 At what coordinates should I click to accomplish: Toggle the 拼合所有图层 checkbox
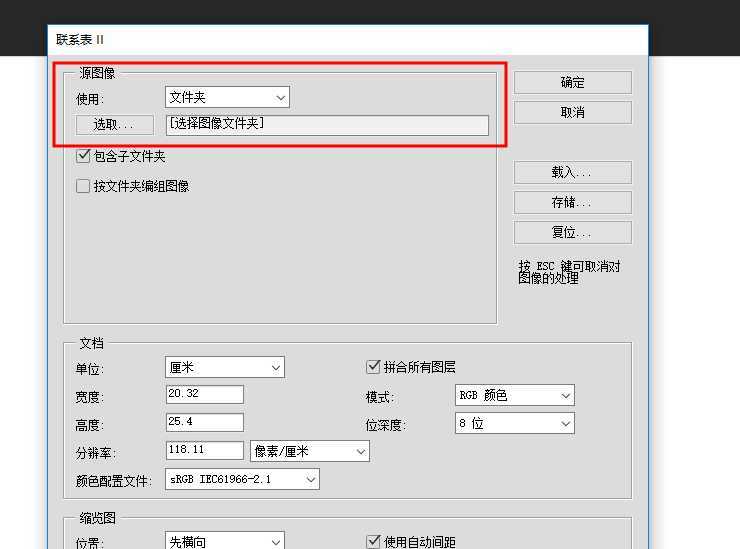click(373, 367)
